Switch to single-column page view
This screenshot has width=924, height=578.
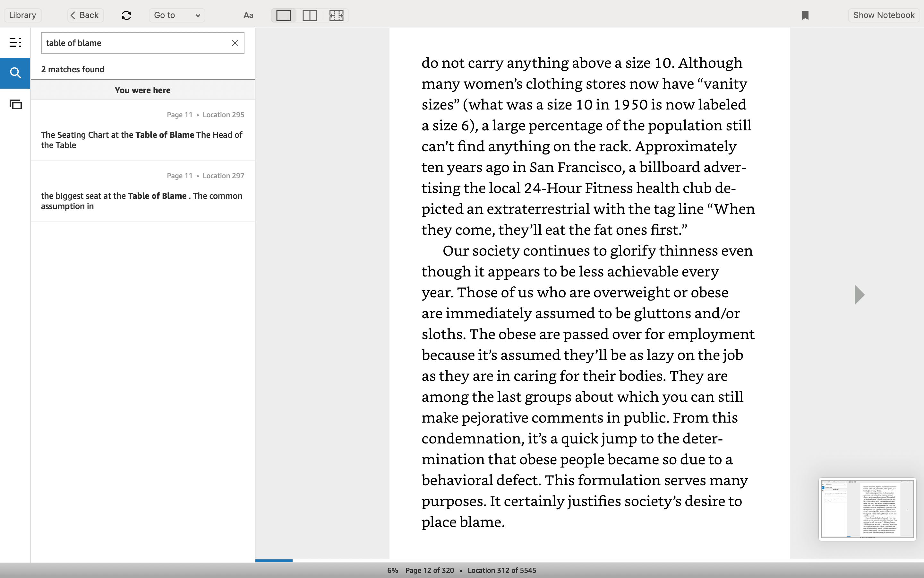click(x=284, y=15)
